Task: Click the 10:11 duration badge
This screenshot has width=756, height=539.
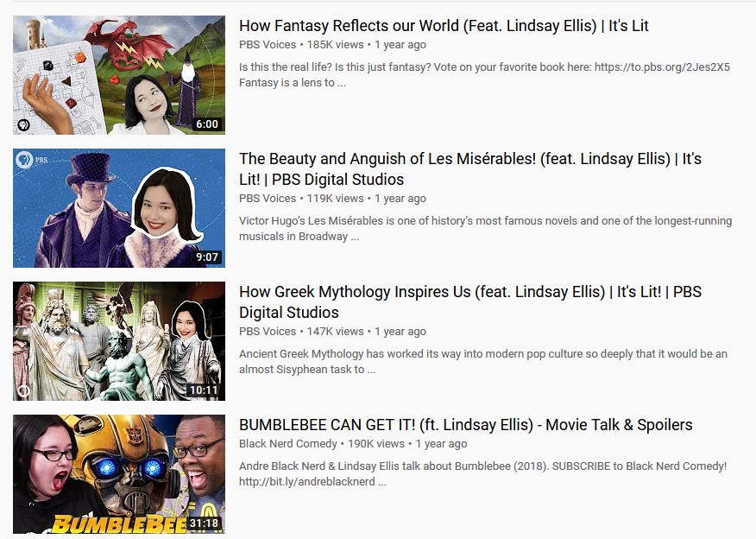Action: click(x=204, y=390)
